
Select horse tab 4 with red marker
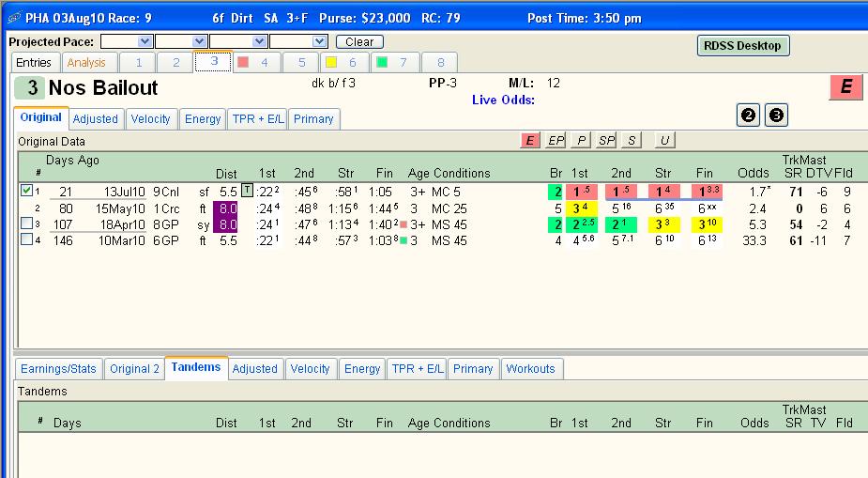pos(256,63)
